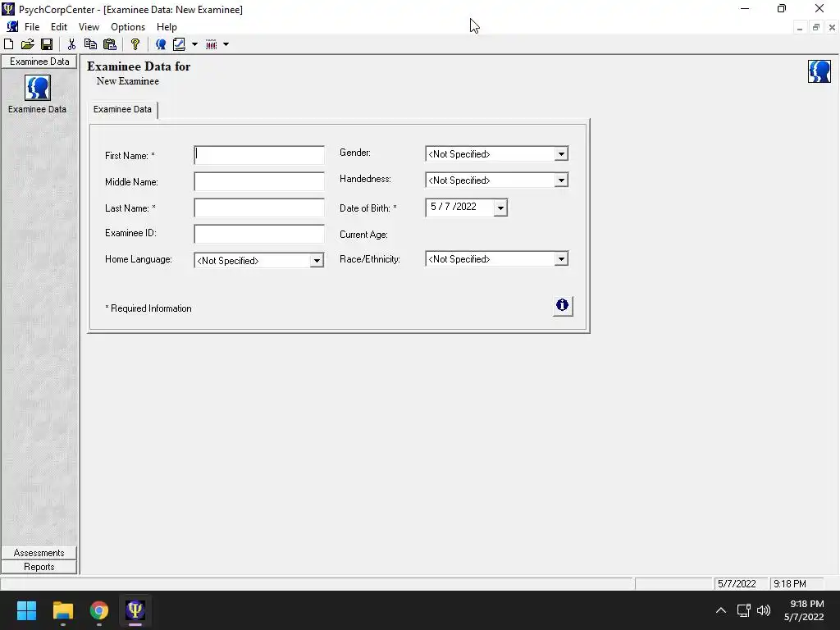Click the Examinee Data sidebar header button

coord(39,62)
